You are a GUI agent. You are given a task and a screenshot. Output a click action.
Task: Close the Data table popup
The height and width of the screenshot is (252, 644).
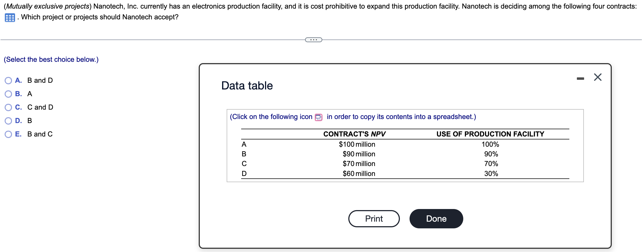pos(598,77)
